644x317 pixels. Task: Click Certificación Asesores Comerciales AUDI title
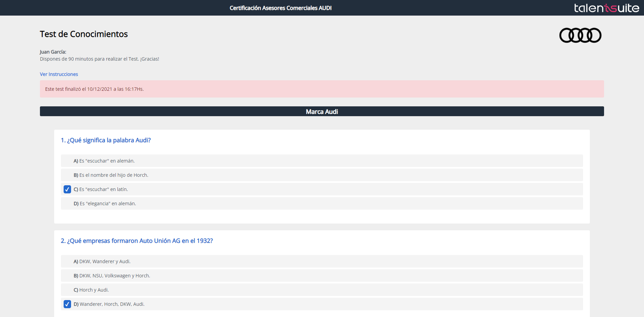click(281, 8)
